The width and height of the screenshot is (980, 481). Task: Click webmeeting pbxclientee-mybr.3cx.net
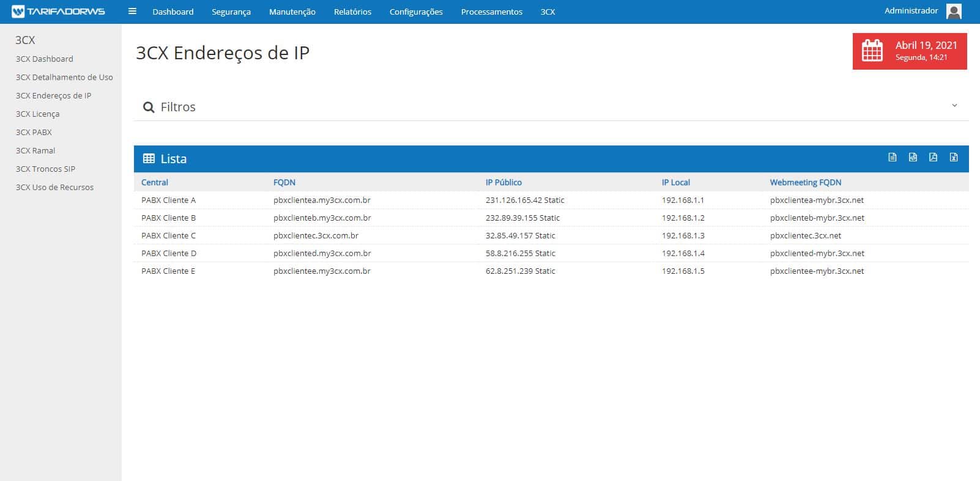click(817, 271)
